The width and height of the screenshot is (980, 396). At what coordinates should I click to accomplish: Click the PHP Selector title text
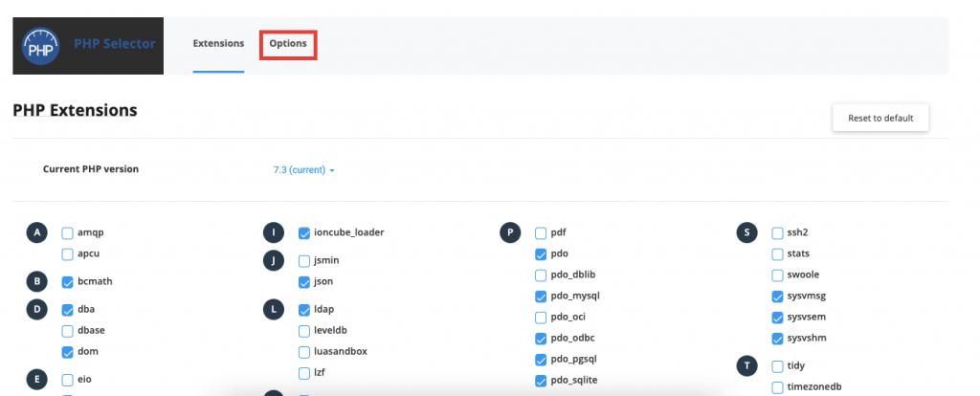(115, 44)
